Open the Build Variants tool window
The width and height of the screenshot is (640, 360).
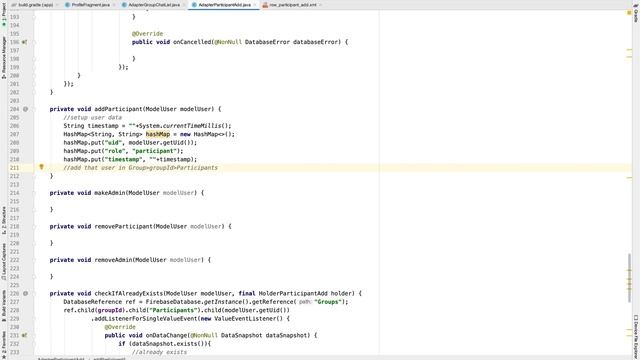pos(4,306)
